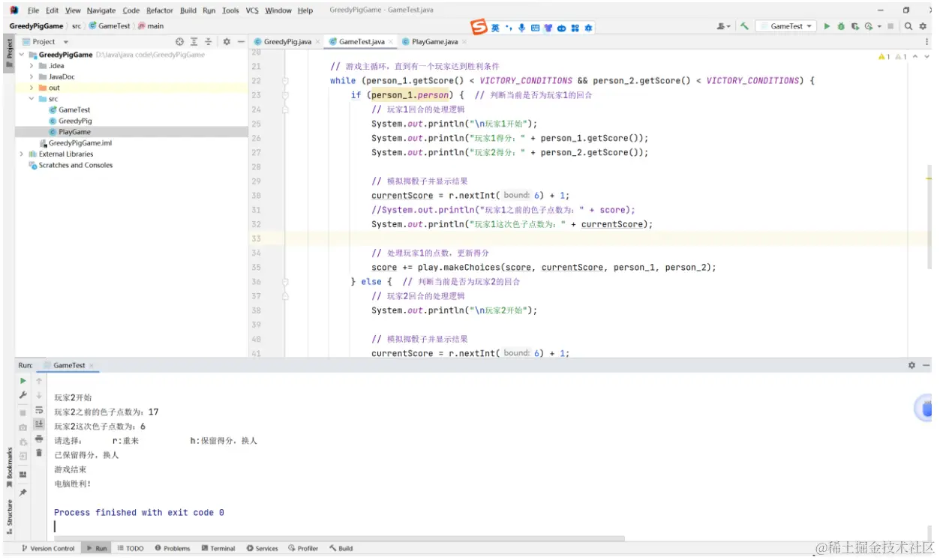Open the Refactor menu
940x560 pixels.
160,10
